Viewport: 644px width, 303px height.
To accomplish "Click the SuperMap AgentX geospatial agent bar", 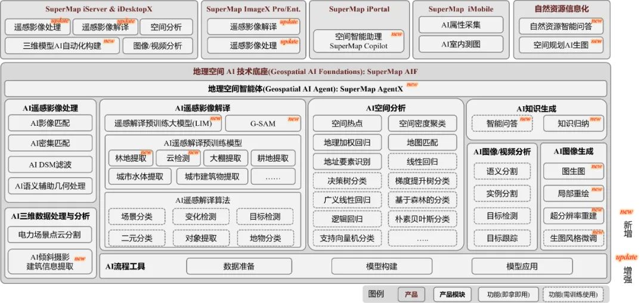I will (x=305, y=89).
